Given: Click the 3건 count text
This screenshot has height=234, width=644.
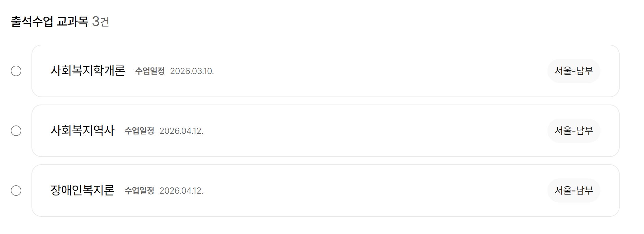Looking at the screenshot, I should click(x=101, y=22).
